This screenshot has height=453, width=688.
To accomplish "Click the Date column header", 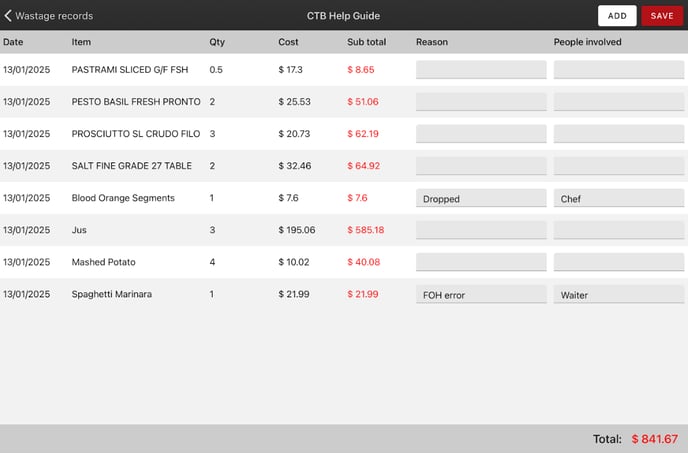I will (x=13, y=42).
